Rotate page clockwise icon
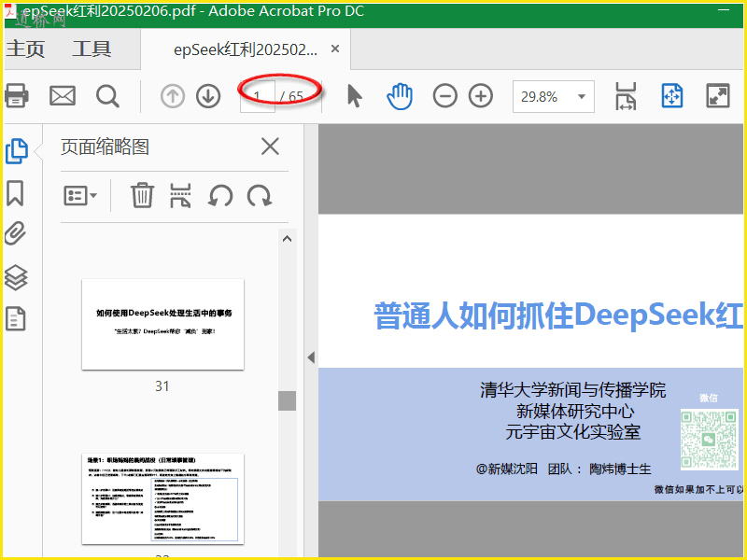 coord(260,196)
